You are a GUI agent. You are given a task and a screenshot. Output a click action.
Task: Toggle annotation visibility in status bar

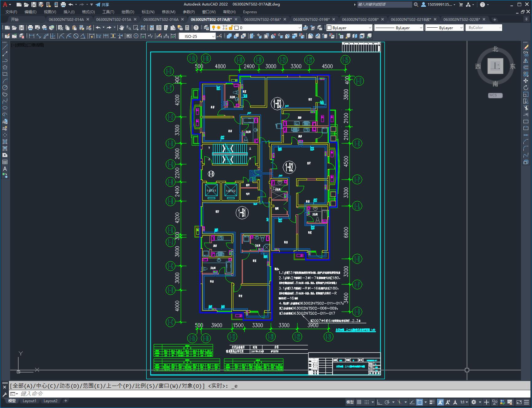[440, 402]
